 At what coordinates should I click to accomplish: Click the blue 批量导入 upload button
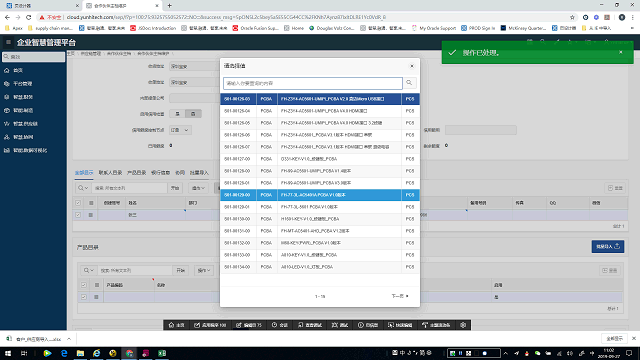608,247
